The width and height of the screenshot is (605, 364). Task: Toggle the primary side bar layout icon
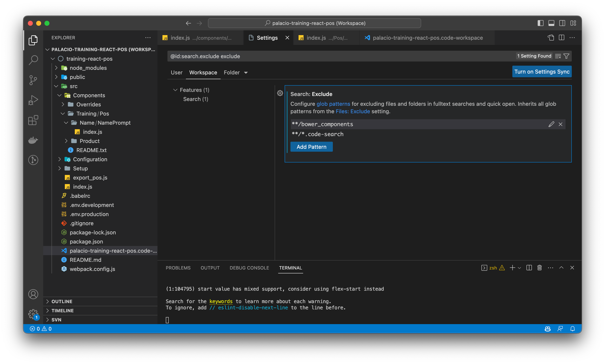click(x=540, y=23)
